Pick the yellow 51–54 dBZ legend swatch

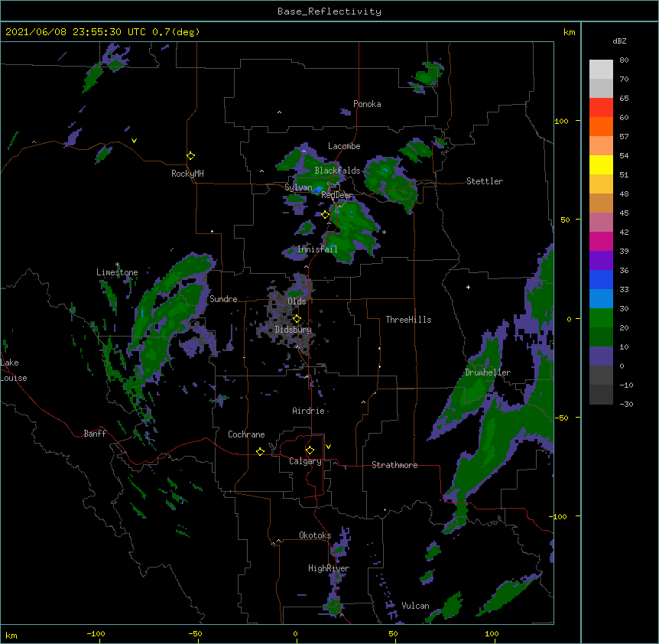click(601, 164)
